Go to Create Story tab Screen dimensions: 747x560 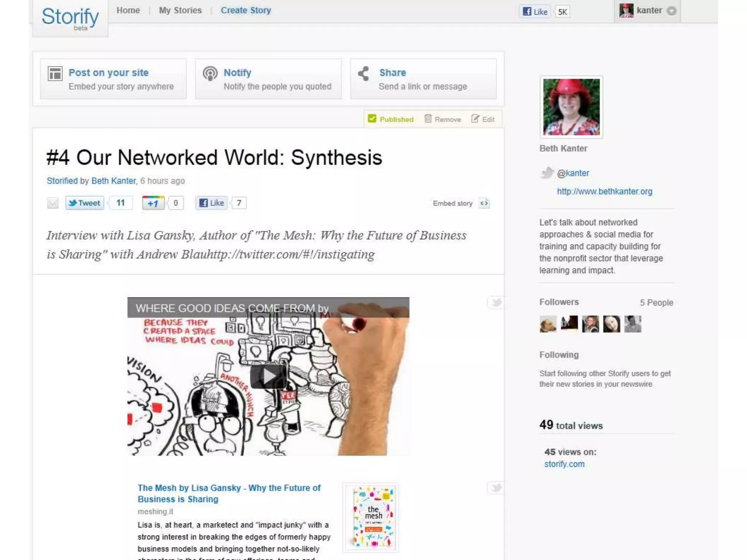tap(246, 11)
